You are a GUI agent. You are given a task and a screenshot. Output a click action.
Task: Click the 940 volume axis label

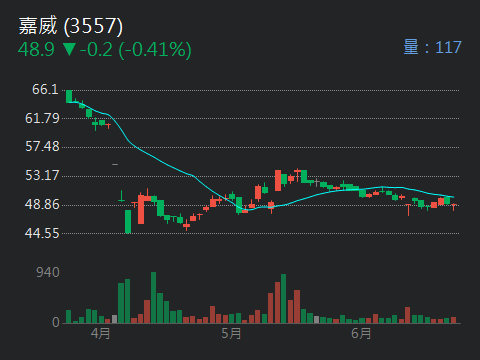tap(48, 273)
